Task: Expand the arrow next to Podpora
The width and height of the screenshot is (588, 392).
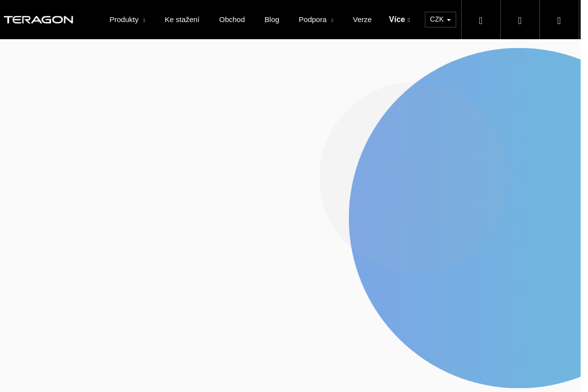Action: 332,21
